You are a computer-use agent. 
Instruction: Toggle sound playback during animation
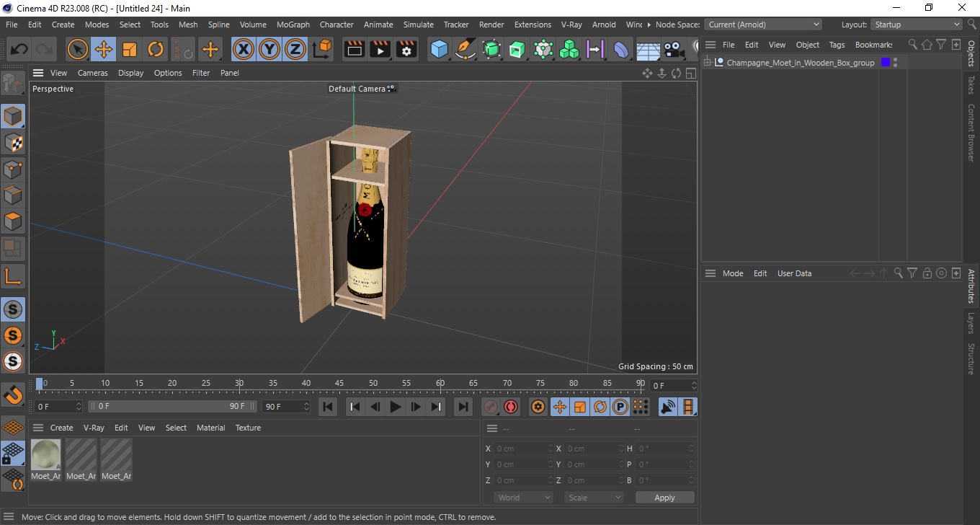(x=668, y=407)
